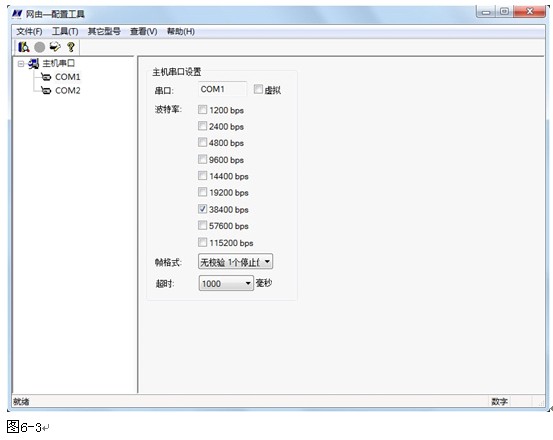The height and width of the screenshot is (440, 553).
Task: Open the 其它型号 menu
Action: coord(104,31)
